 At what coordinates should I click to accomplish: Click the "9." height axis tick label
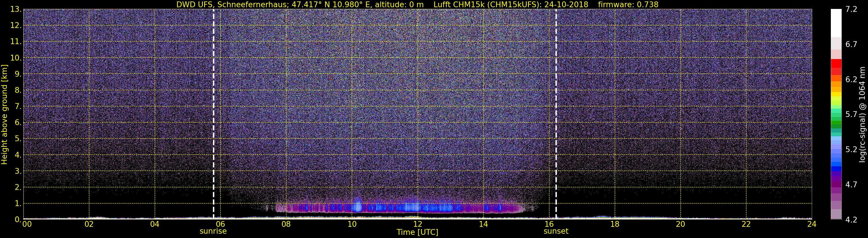[18, 74]
